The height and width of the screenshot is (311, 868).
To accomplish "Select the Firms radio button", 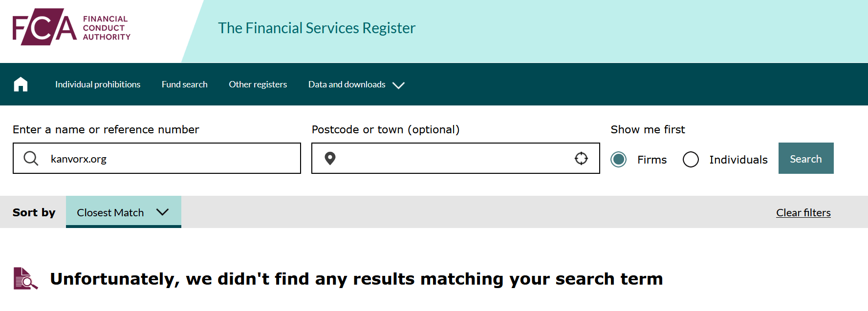I will 619,159.
